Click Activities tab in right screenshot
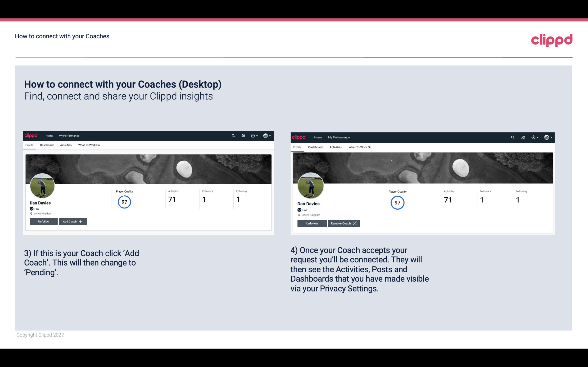Viewport: 588px width, 367px height. click(335, 147)
